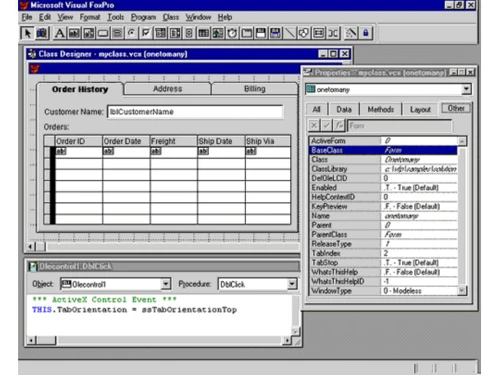
Task: Select the Command Button control tool
Action: (x=103, y=33)
